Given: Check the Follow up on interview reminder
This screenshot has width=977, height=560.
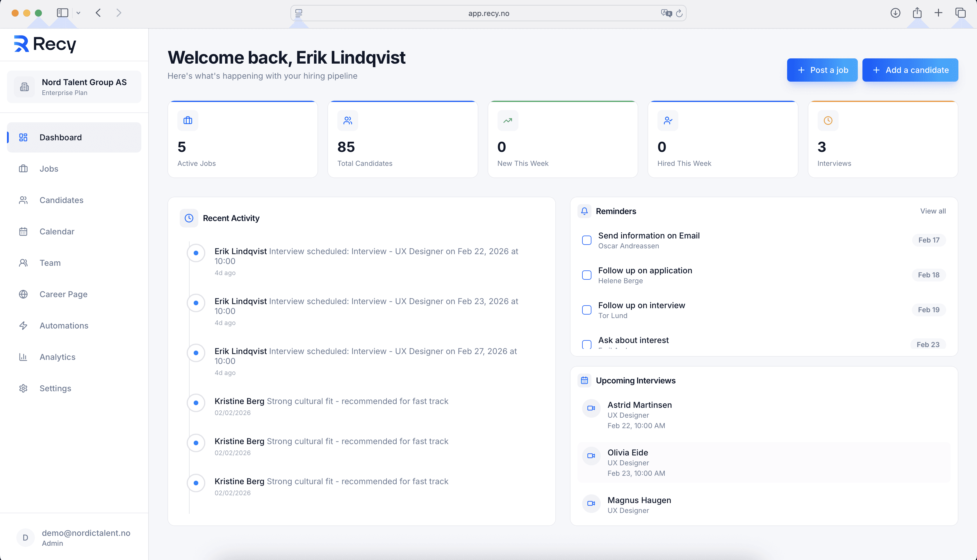Looking at the screenshot, I should coord(587,310).
